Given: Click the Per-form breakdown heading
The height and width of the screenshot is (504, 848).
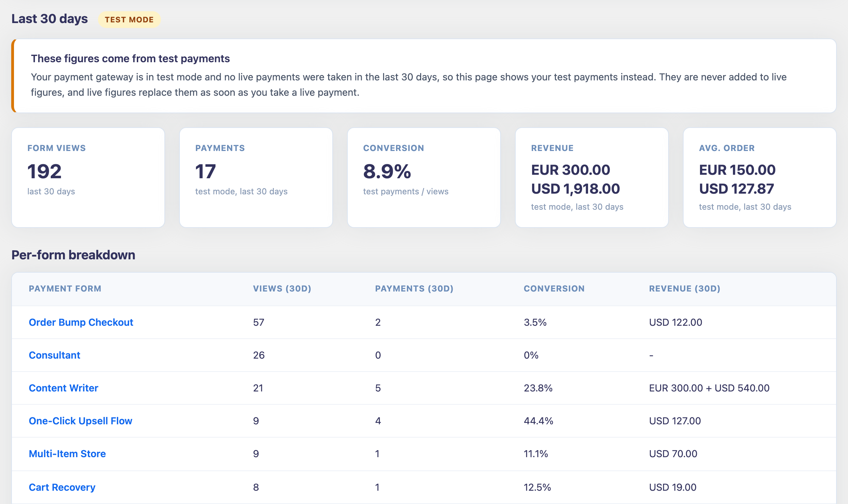Looking at the screenshot, I should [x=73, y=255].
